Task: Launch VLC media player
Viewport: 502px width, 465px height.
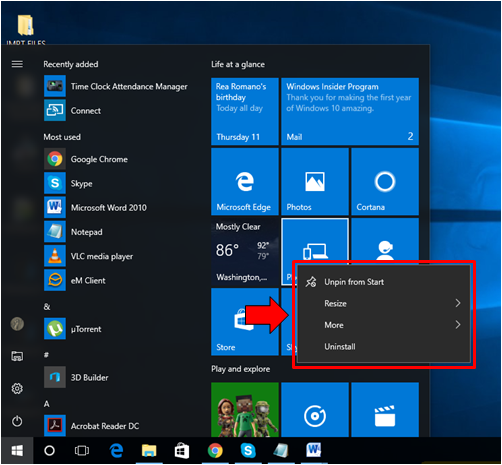Action: tap(88, 256)
